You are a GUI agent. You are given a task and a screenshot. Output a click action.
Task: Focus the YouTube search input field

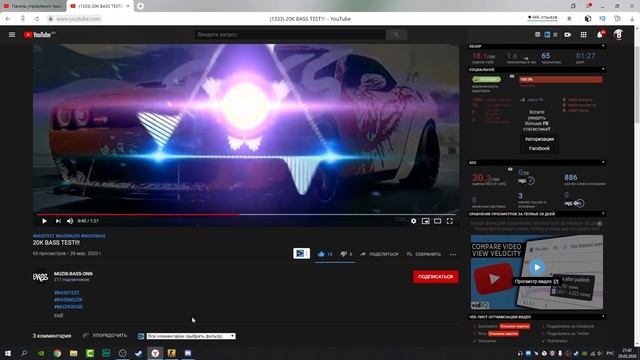point(290,35)
